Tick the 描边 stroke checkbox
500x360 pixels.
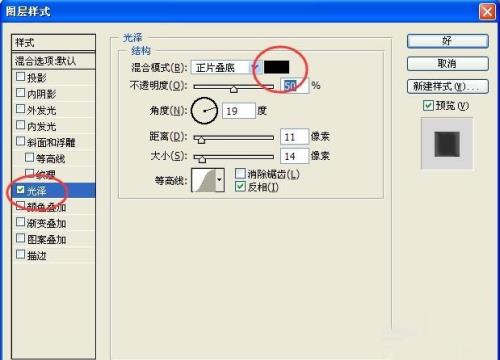[20, 254]
